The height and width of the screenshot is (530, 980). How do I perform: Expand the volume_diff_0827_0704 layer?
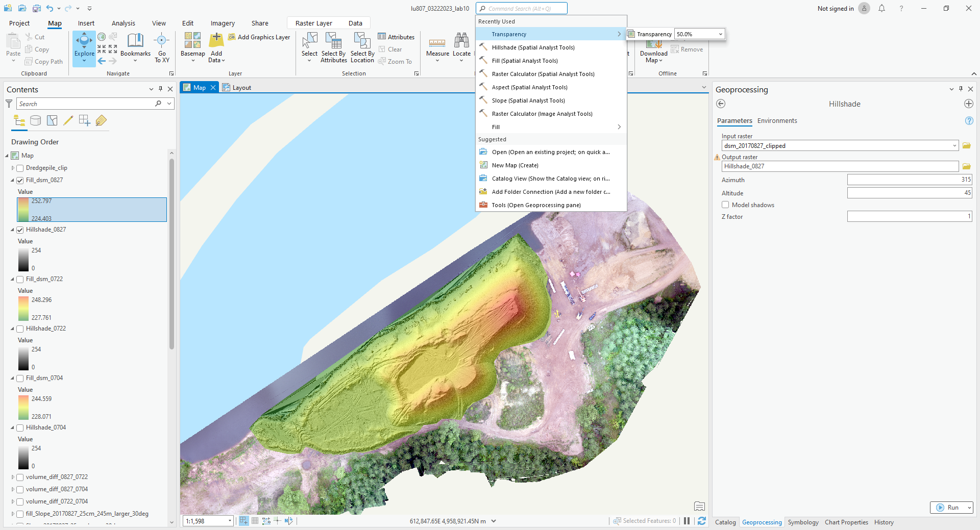tap(13, 489)
